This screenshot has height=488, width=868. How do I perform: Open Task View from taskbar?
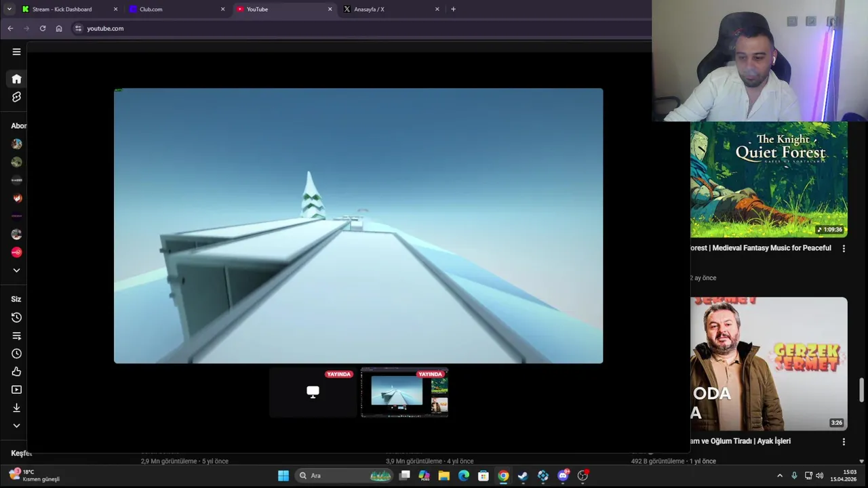point(404,476)
